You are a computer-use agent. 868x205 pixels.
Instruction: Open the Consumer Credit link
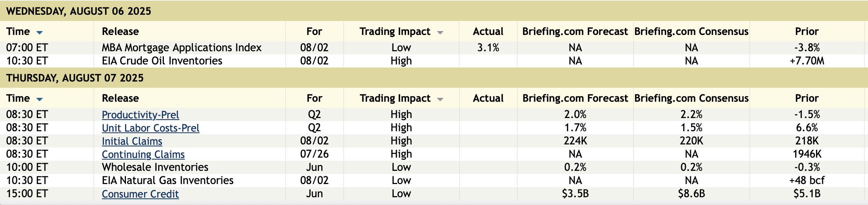point(140,194)
